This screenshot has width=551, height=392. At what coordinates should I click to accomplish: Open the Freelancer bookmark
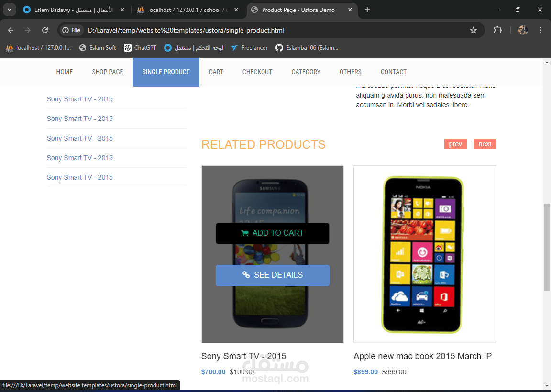click(x=249, y=48)
